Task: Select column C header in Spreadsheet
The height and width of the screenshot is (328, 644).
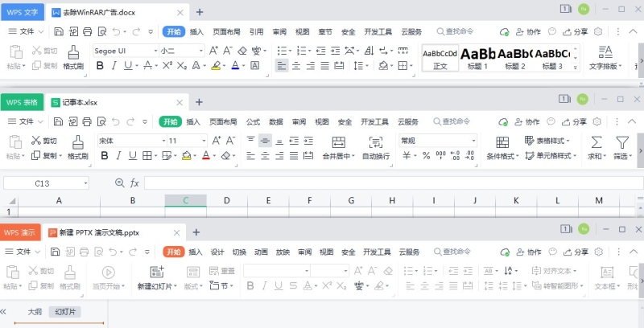Action: click(186, 200)
